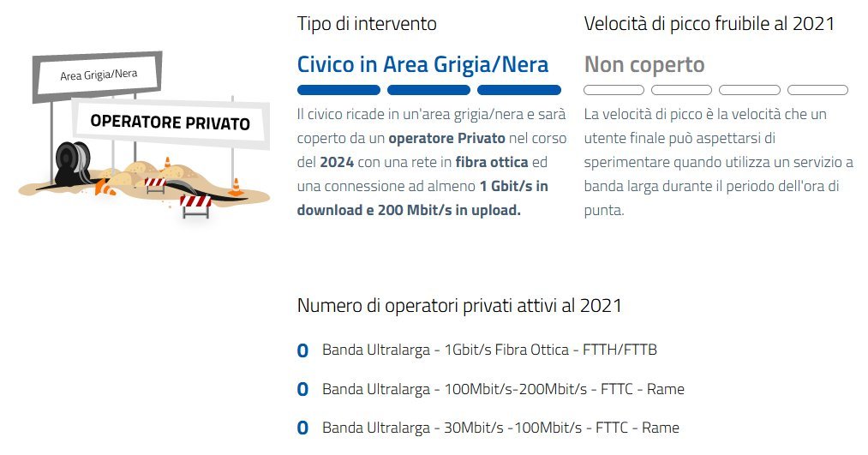Click the zero count for FTTH/FTTB
Viewport: 868px width, 455px height.
coord(302,350)
